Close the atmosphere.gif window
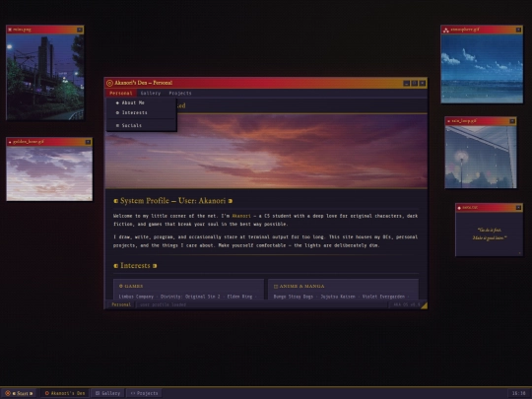The image size is (532, 399). 518,30
